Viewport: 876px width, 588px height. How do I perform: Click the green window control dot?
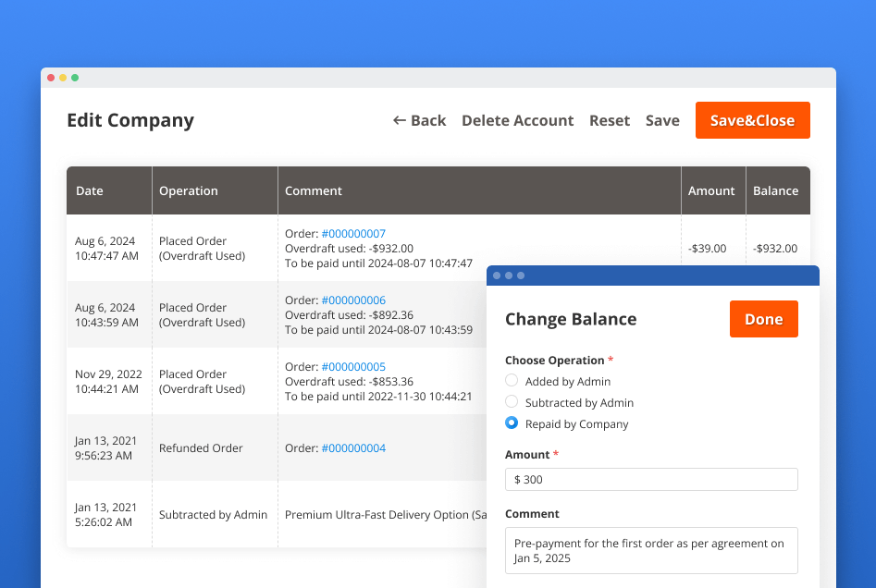75,78
